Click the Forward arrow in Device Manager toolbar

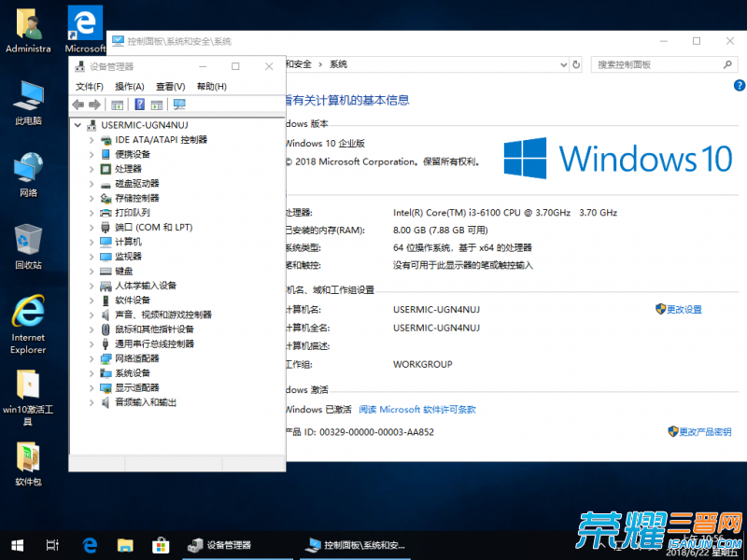(x=94, y=105)
